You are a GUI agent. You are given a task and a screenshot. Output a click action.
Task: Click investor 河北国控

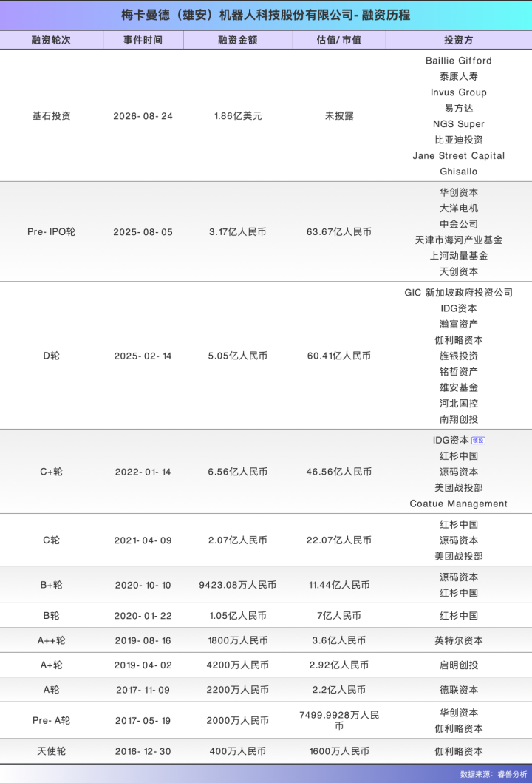click(x=459, y=404)
